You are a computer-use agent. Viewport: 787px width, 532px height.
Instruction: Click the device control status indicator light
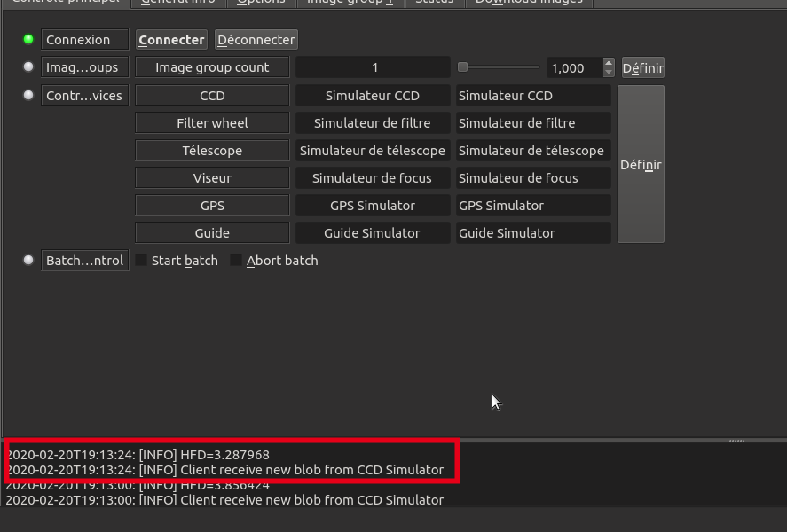[x=28, y=95]
